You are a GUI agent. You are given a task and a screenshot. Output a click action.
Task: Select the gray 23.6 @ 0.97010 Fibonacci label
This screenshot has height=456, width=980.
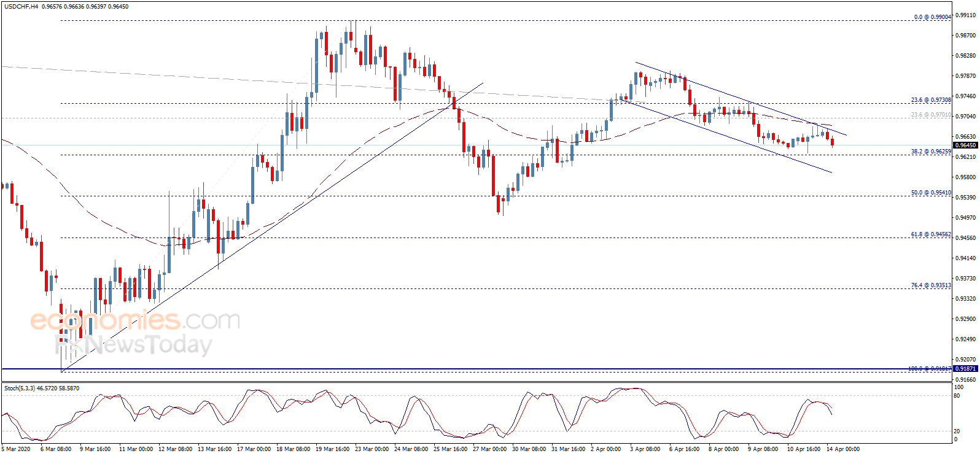tap(931, 115)
